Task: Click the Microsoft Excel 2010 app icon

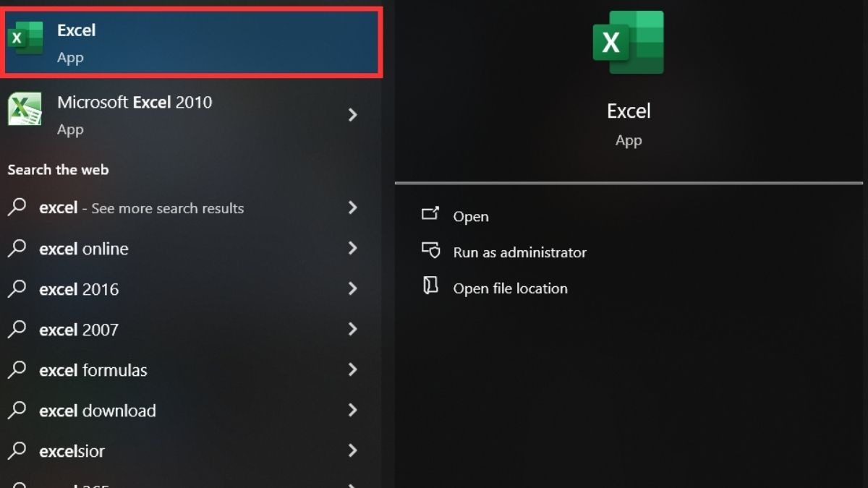Action: coord(25,110)
